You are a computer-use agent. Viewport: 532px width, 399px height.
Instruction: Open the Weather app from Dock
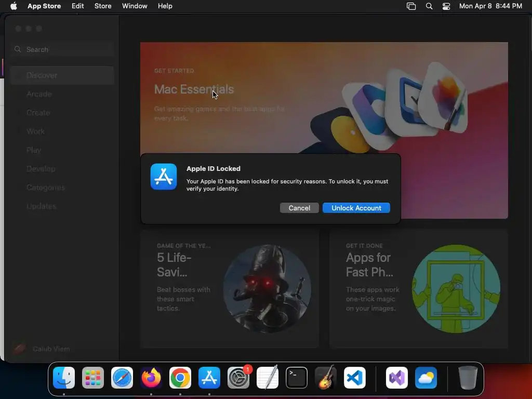click(426, 378)
